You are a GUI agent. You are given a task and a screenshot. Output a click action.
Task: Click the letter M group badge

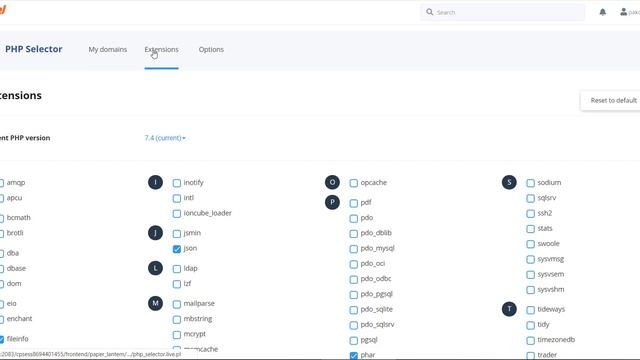point(155,303)
